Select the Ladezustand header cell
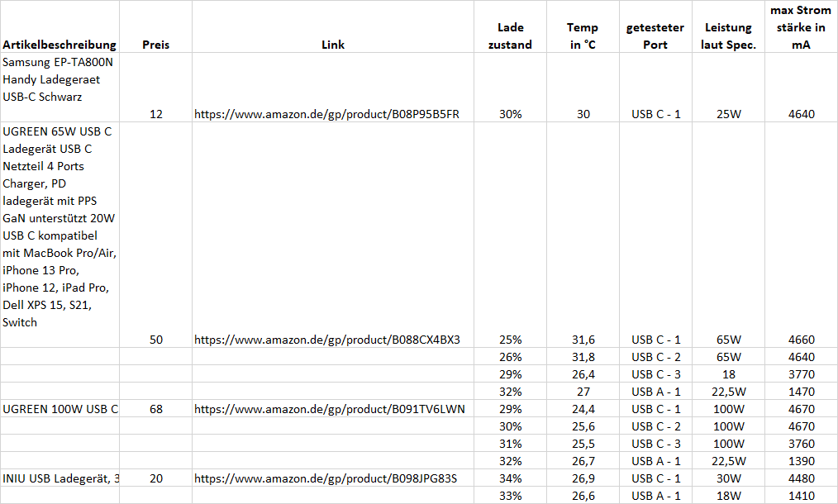This screenshot has width=838, height=504. 511,26
